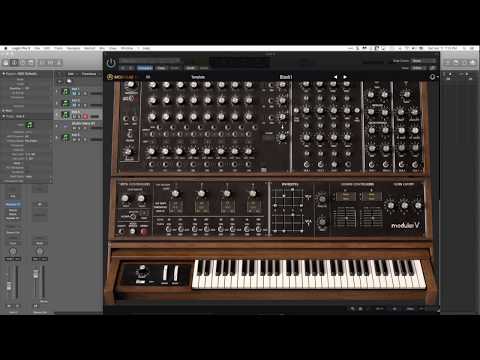Load the next preset with right arrow
Viewport: 480px width, 360px height.
pyautogui.click(x=345, y=77)
